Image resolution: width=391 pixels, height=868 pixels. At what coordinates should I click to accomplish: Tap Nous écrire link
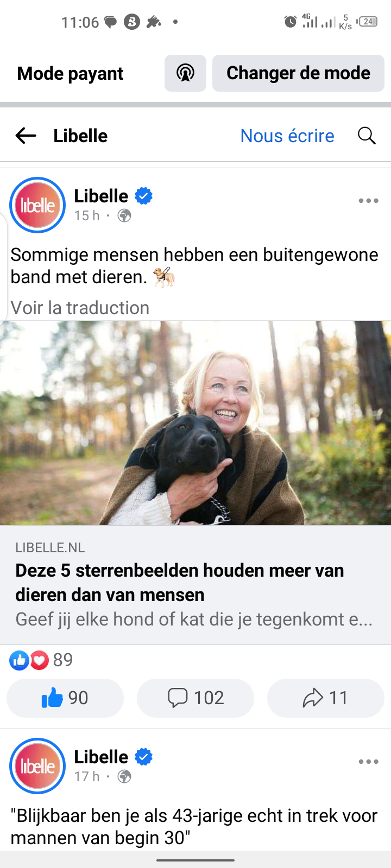287,136
